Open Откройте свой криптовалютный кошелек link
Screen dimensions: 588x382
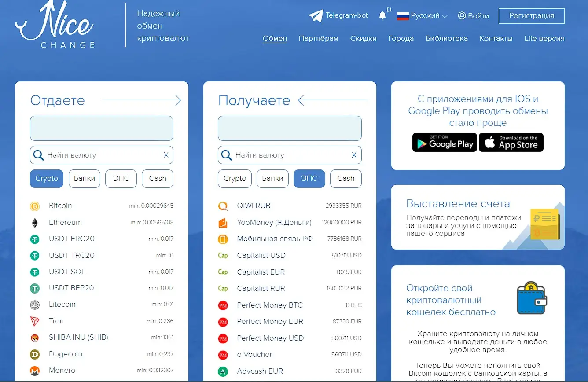coord(451,301)
